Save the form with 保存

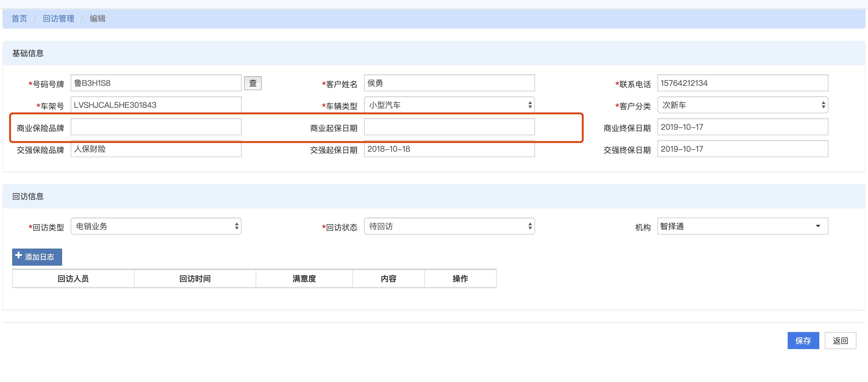pos(803,341)
